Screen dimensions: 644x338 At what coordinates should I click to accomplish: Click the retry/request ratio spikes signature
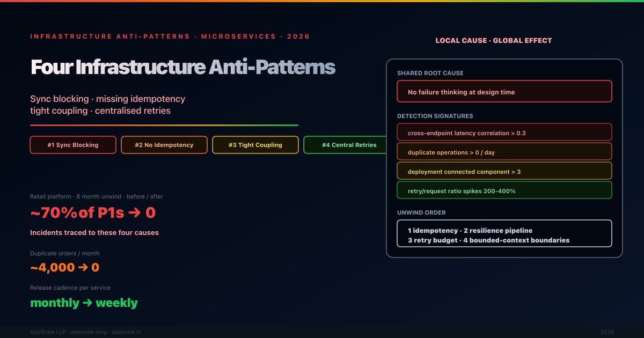point(504,191)
